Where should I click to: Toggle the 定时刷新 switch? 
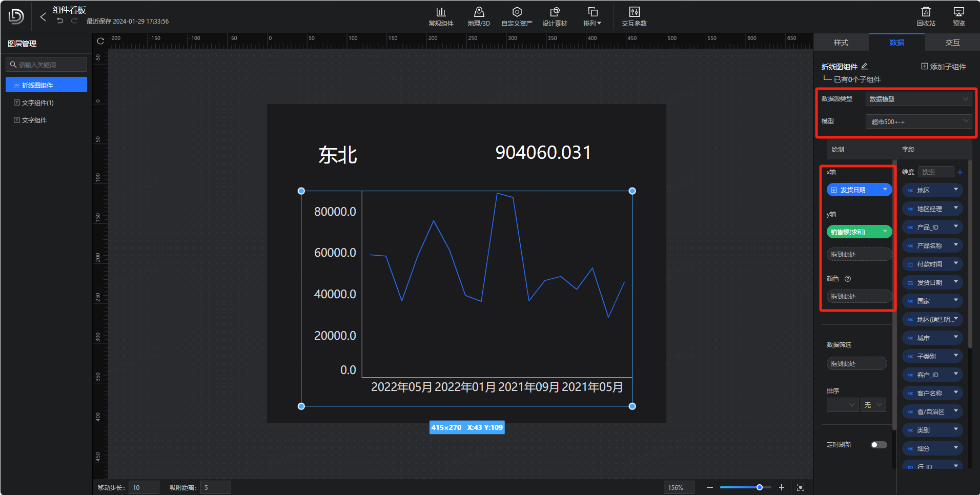pos(879,445)
